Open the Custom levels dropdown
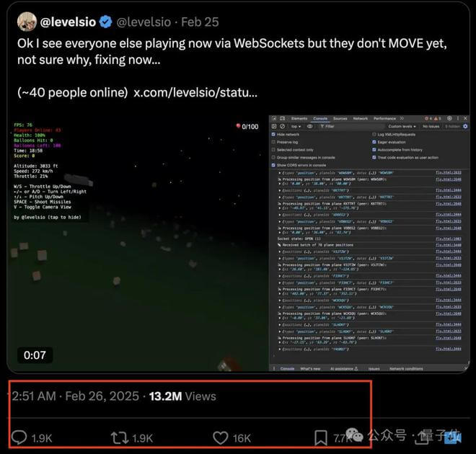Image resolution: width=476 pixels, height=454 pixels. [402, 126]
